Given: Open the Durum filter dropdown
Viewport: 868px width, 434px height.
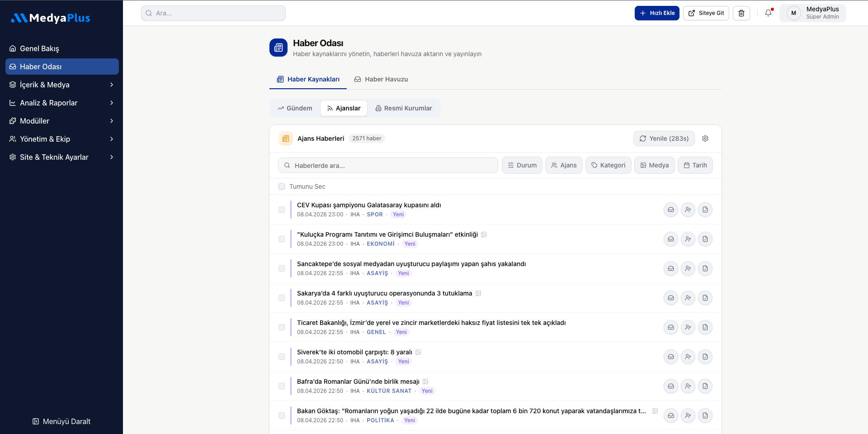Looking at the screenshot, I should [x=522, y=165].
